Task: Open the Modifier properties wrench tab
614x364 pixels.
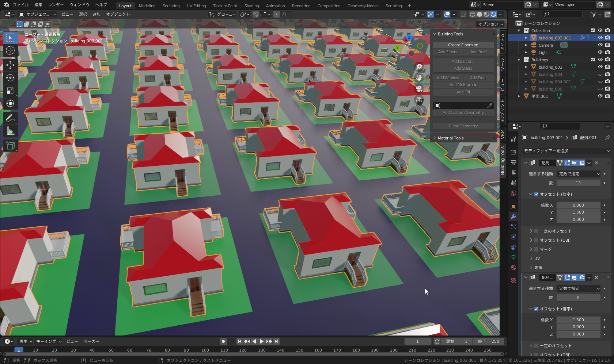Action: (513, 217)
